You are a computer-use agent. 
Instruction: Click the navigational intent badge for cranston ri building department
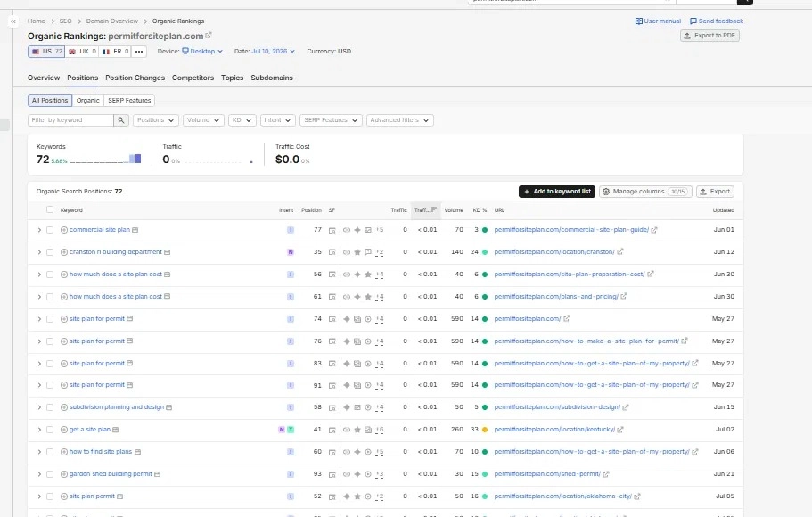click(291, 252)
